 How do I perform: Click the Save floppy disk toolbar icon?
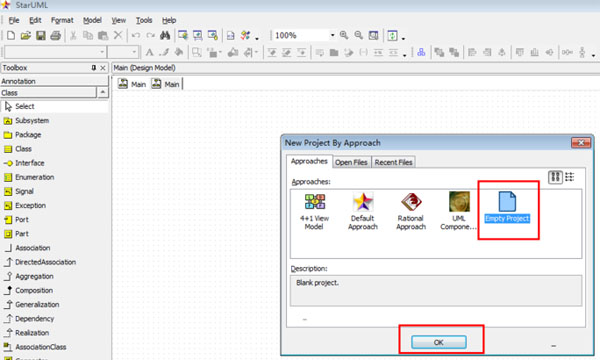coord(41,36)
